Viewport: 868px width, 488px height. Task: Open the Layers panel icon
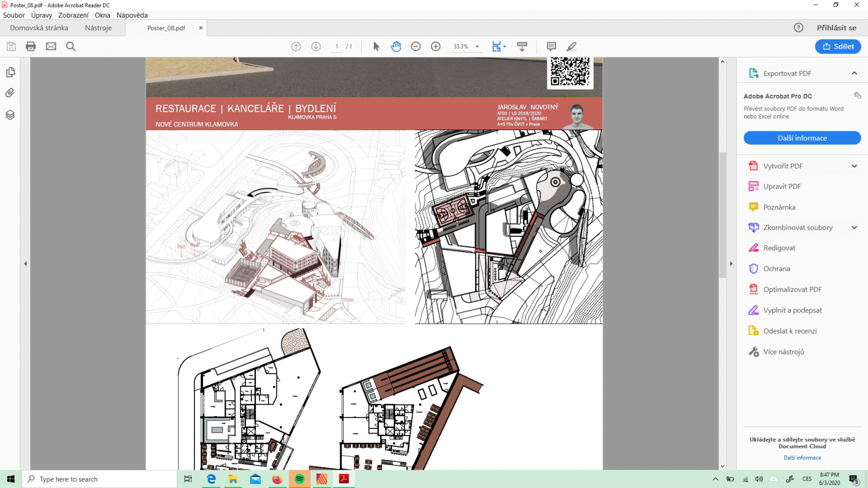10,114
